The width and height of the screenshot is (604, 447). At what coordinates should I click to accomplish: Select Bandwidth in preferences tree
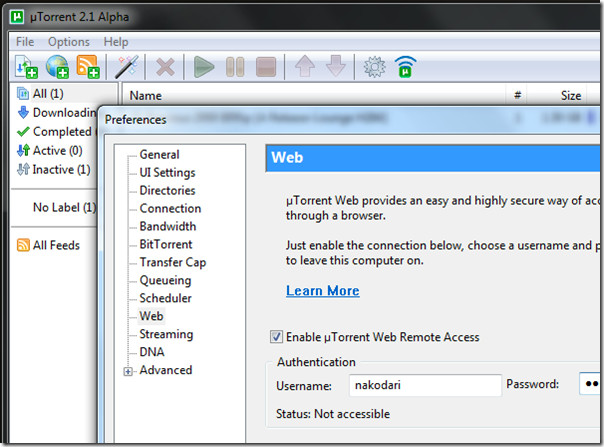[168, 226]
